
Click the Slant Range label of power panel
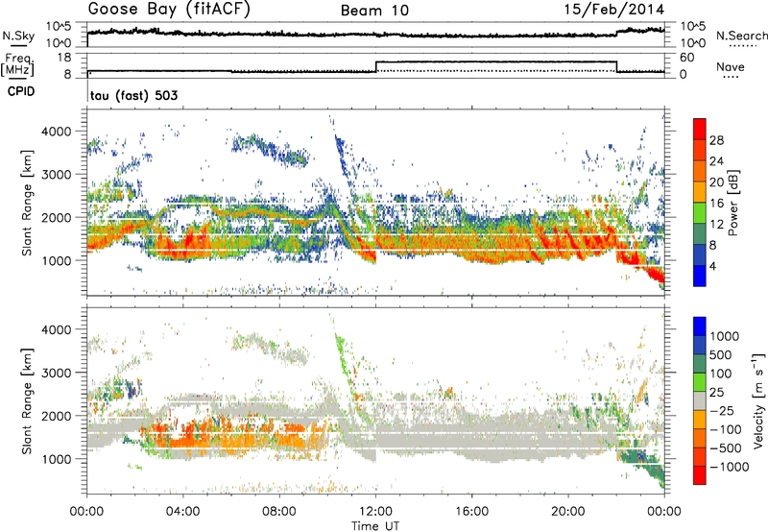coord(27,203)
